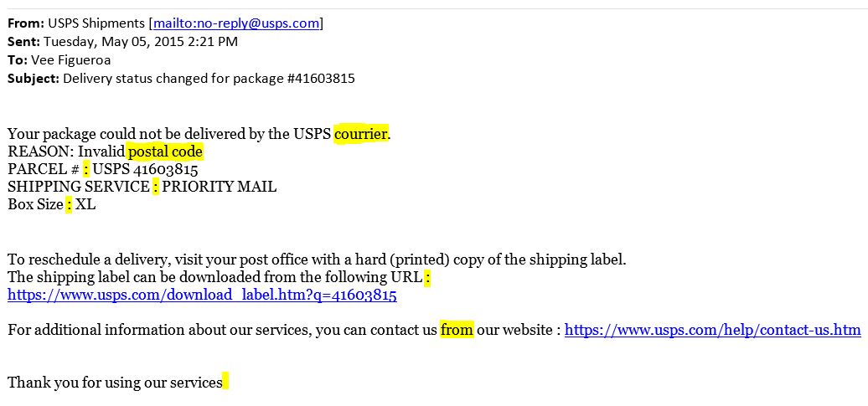Click the highlighted word 'courrier'

361,134
